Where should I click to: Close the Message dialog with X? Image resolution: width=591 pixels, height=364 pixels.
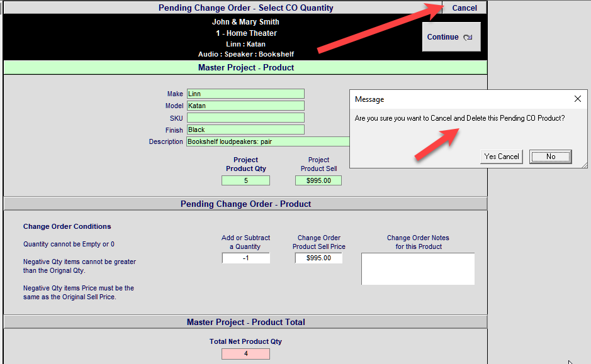577,99
